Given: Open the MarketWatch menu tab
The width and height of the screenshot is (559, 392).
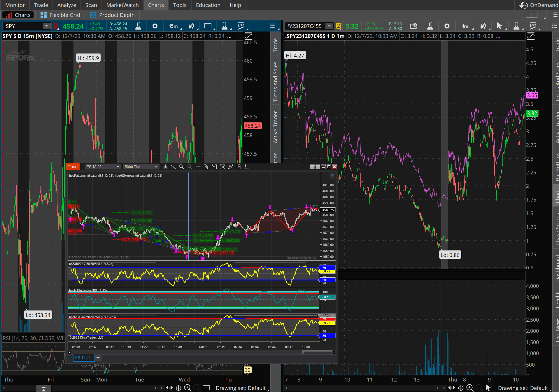Looking at the screenshot, I should click(122, 5).
